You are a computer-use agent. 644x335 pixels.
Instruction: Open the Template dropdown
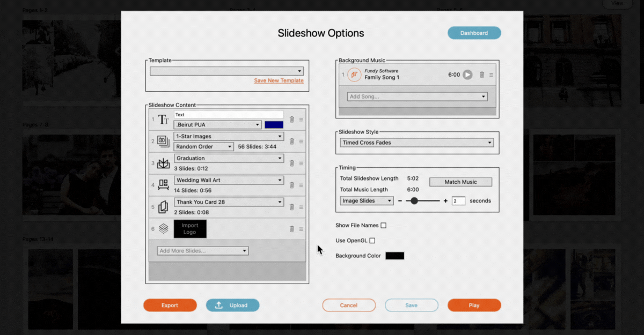(x=226, y=71)
